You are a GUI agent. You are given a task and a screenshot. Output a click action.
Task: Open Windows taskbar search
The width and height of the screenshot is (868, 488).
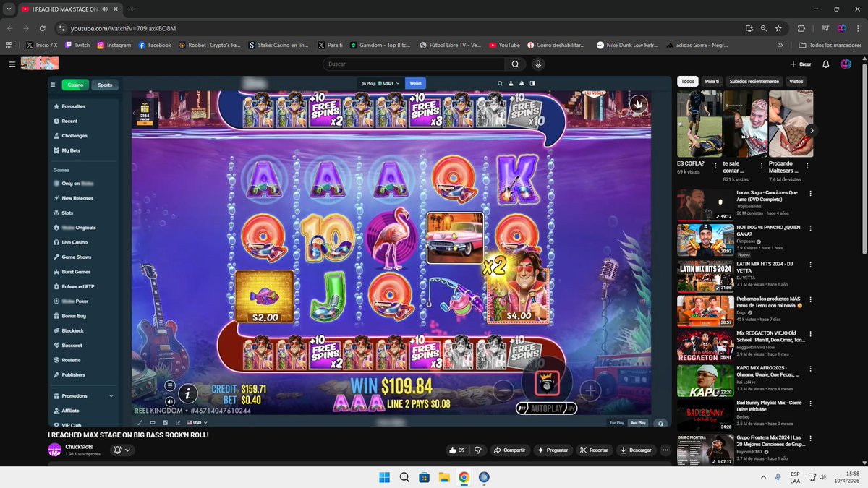404,477
